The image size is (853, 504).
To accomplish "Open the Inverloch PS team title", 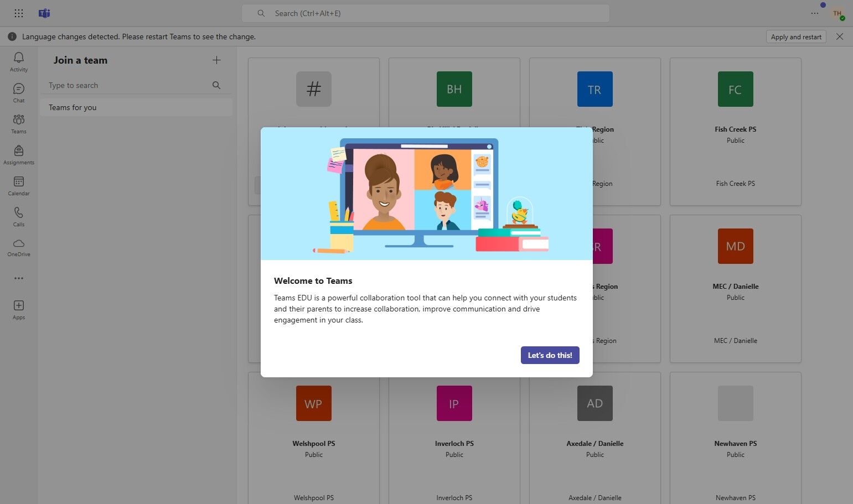I will coord(454,443).
